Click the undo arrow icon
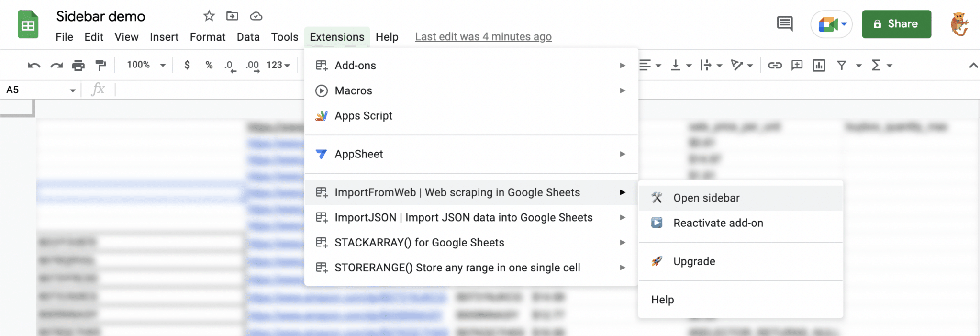The image size is (980, 336). tap(34, 65)
